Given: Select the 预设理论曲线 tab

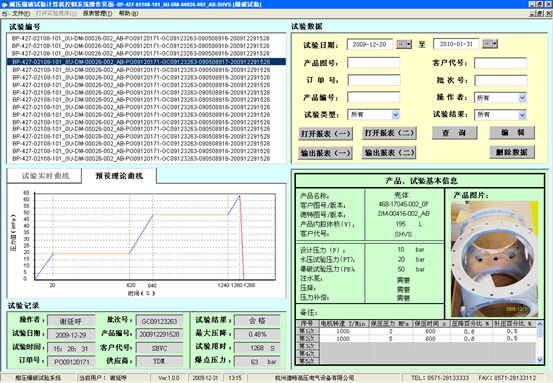Looking at the screenshot, I should pyautogui.click(x=119, y=176).
